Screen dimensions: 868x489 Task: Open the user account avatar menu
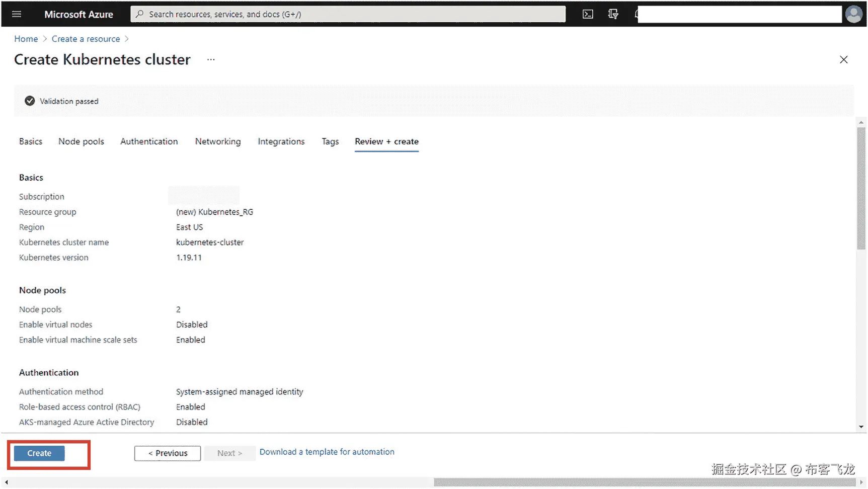853,14
